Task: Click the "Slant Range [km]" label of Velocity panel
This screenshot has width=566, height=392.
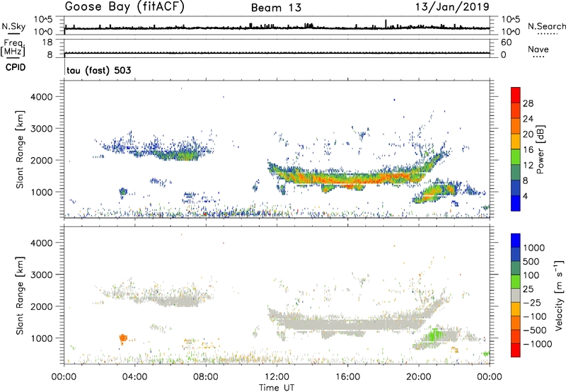Action: coord(20,295)
